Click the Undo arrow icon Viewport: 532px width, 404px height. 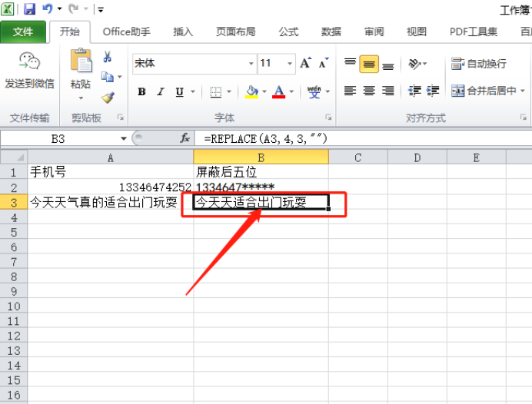(48, 8)
